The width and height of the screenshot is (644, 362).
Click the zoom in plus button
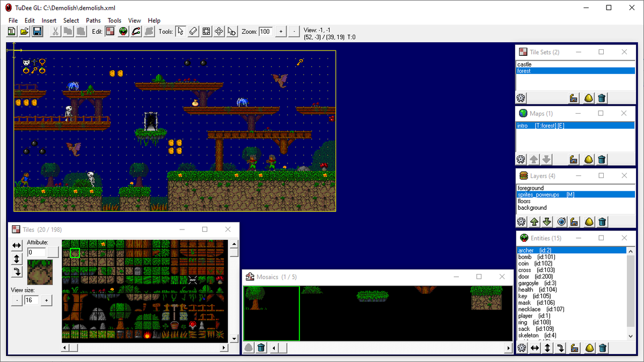(x=281, y=32)
